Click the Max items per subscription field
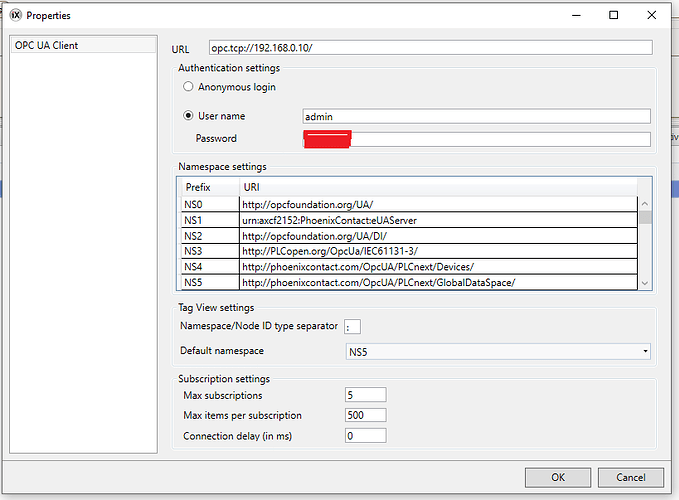Screen dimensions: 679x500 (364, 415)
